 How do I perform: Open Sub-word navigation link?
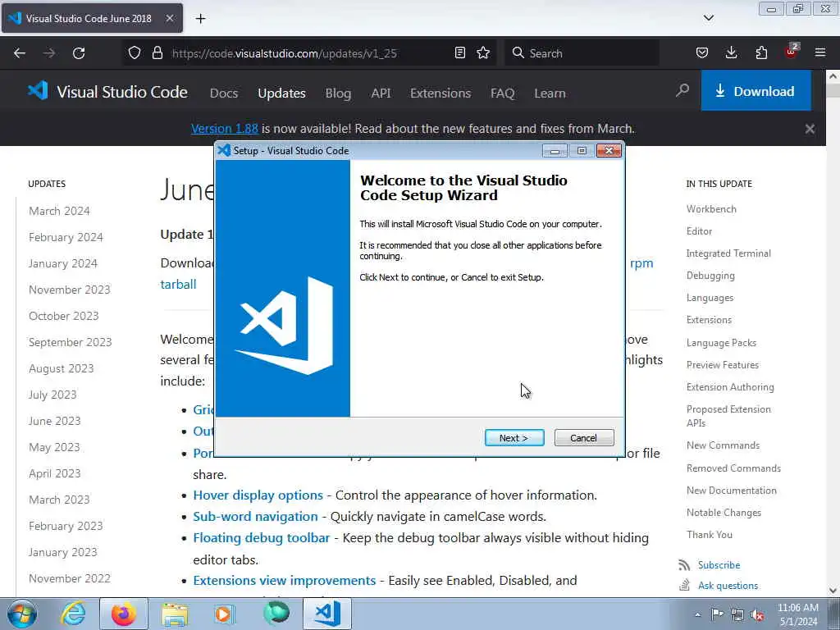point(256,517)
